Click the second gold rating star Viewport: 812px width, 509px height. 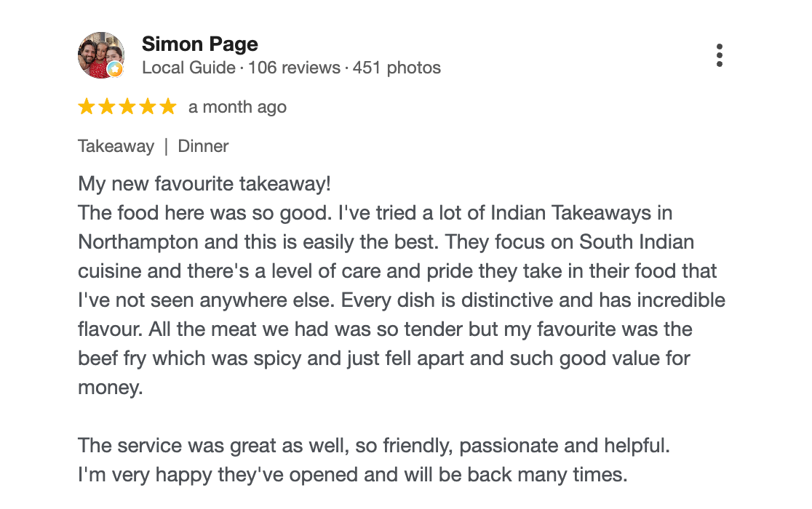107,107
